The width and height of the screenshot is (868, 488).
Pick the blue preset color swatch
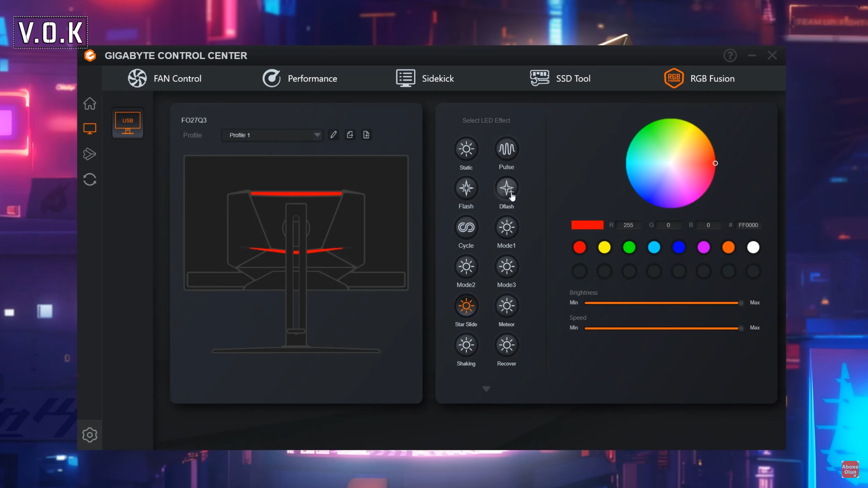tap(679, 247)
